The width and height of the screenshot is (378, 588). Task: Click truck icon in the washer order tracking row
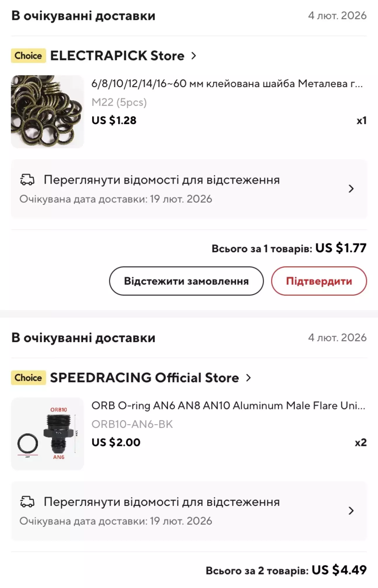27,180
